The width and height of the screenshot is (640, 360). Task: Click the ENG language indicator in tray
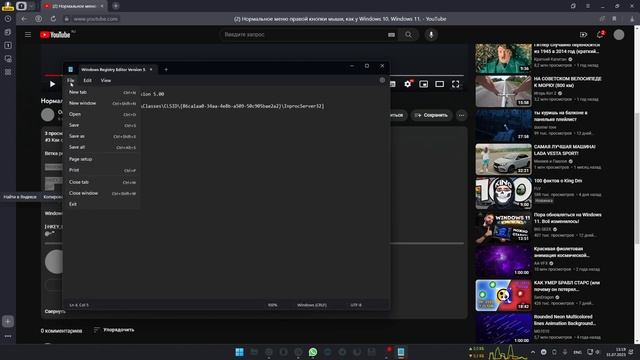(578, 352)
